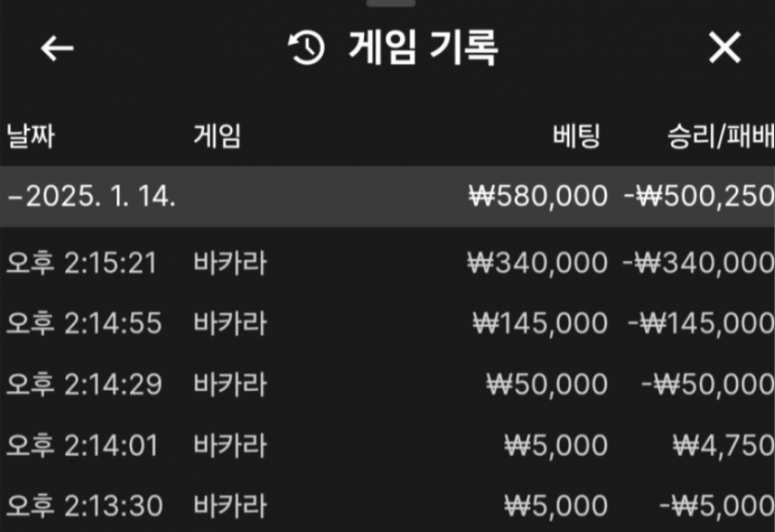Image resolution: width=775 pixels, height=532 pixels.
Task: Select the 베팅 column header
Action: [576, 136]
